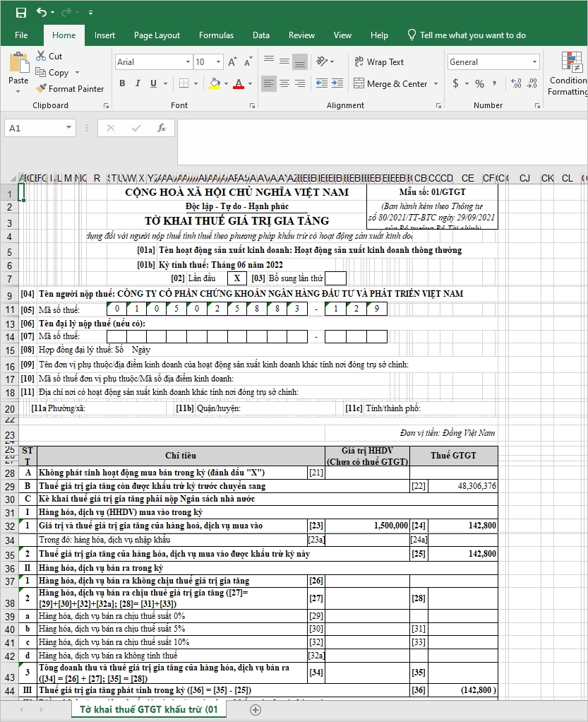This screenshot has height=722, width=588.
Task: Open the Merge & Center dropdown arrow
Action: (436, 84)
